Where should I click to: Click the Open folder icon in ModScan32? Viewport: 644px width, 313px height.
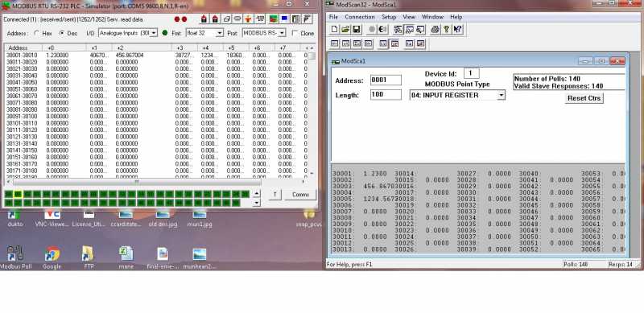(x=345, y=29)
